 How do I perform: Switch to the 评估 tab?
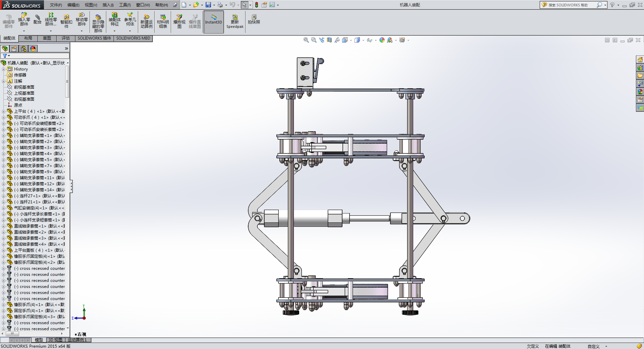[66, 38]
